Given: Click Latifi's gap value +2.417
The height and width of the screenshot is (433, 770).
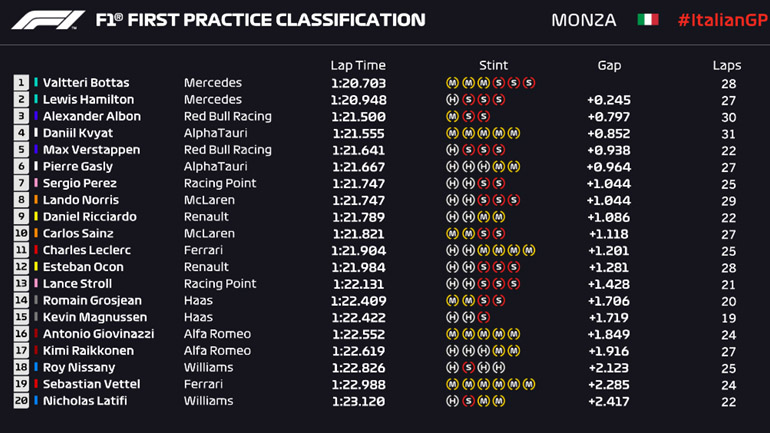Looking at the screenshot, I should point(608,401).
